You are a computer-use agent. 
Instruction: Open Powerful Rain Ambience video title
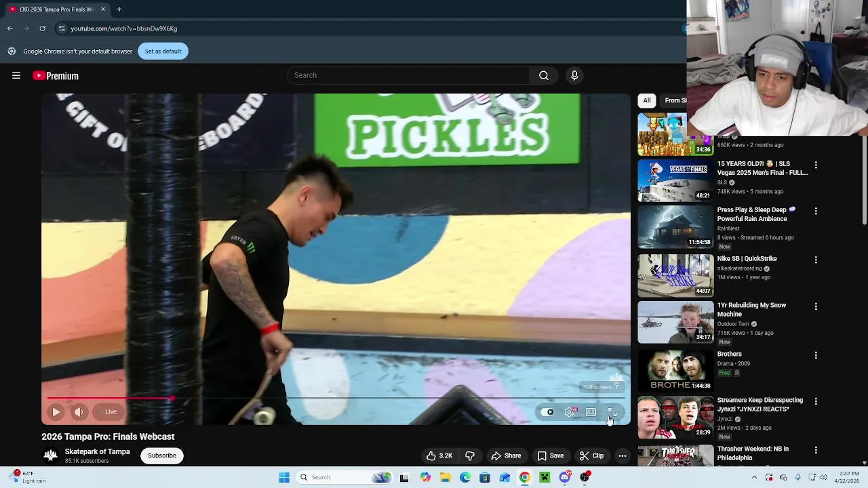756,214
